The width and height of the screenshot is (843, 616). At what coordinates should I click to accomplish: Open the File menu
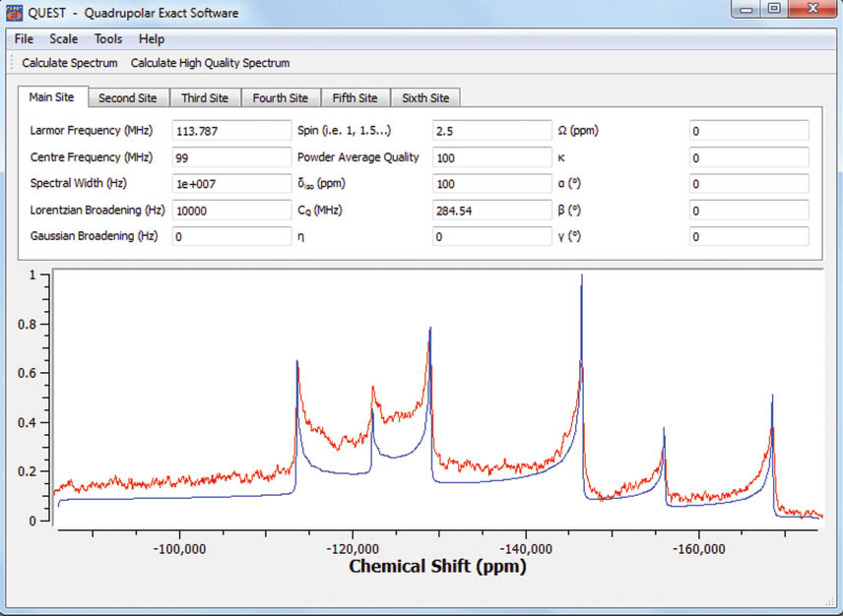click(24, 39)
